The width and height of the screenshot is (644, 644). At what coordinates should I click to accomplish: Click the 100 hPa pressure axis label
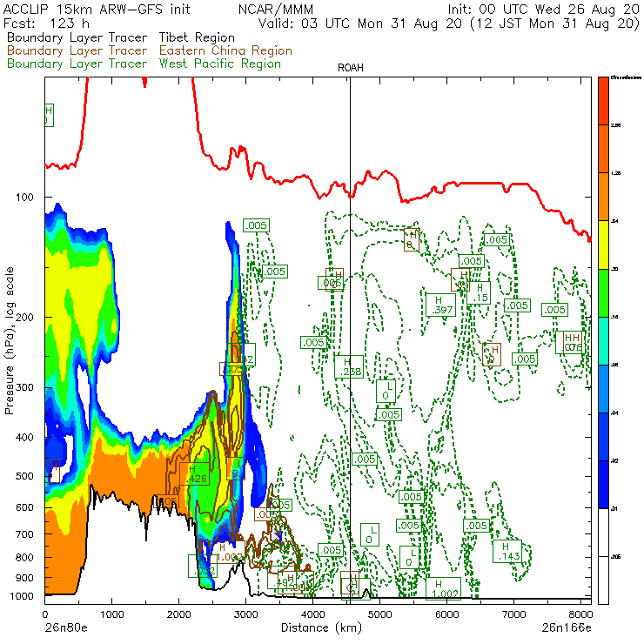pos(24,198)
